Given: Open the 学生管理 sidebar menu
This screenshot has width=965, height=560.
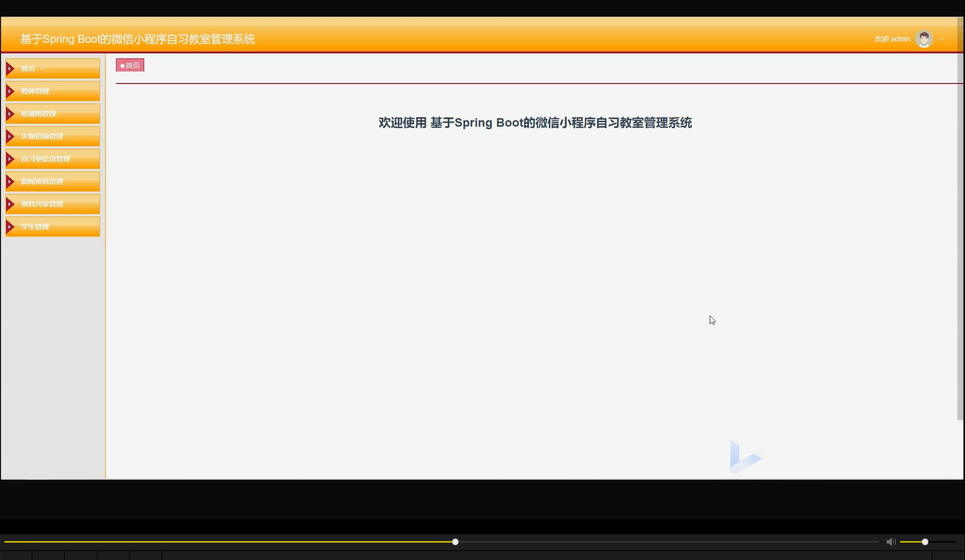Looking at the screenshot, I should pyautogui.click(x=53, y=227).
